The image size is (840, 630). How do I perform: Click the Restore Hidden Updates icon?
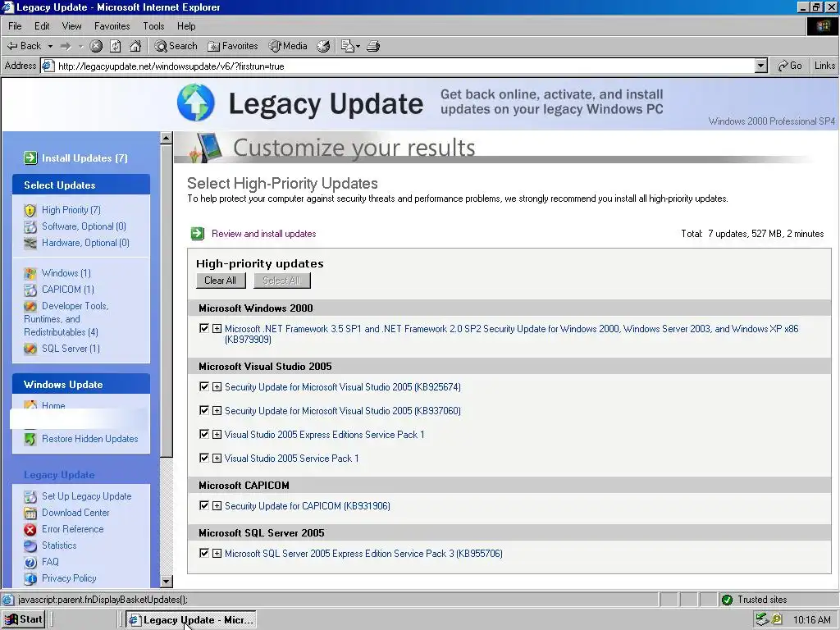30,439
